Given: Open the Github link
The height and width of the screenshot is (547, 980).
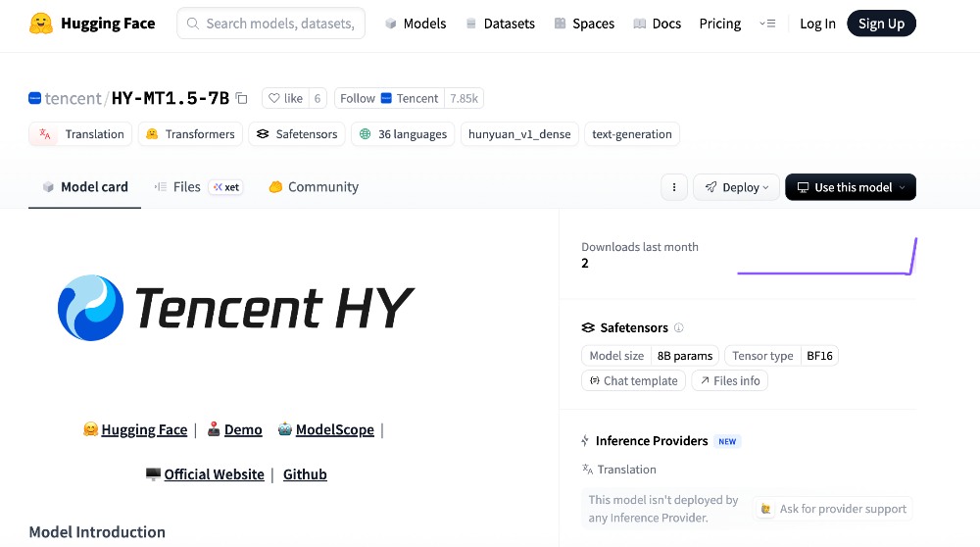Looking at the screenshot, I should [x=305, y=474].
